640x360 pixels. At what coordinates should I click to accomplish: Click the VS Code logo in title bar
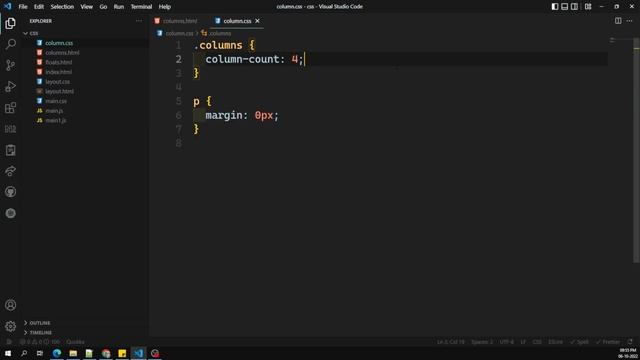(8, 6)
